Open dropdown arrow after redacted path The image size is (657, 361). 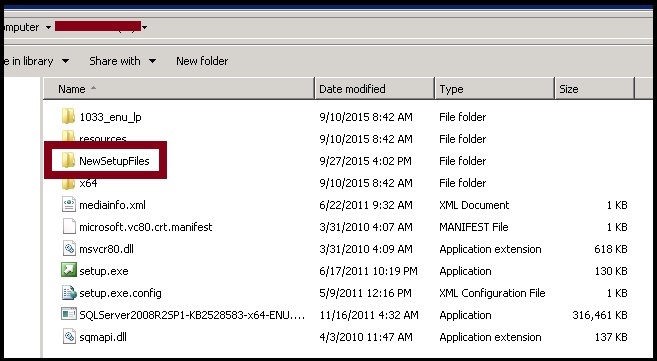tap(145, 28)
